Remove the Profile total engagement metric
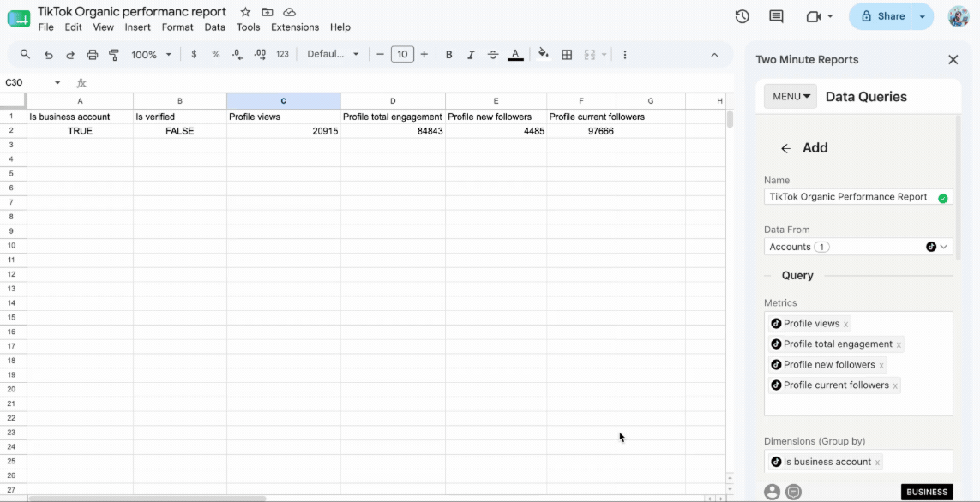 click(899, 345)
